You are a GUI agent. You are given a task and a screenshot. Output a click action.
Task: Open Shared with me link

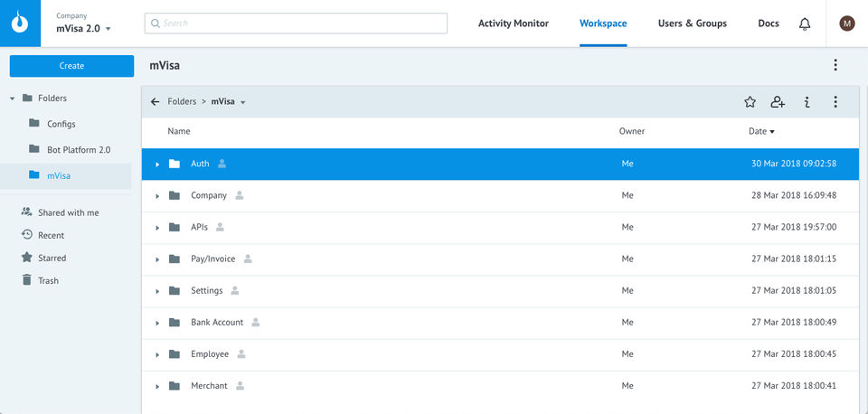point(68,212)
